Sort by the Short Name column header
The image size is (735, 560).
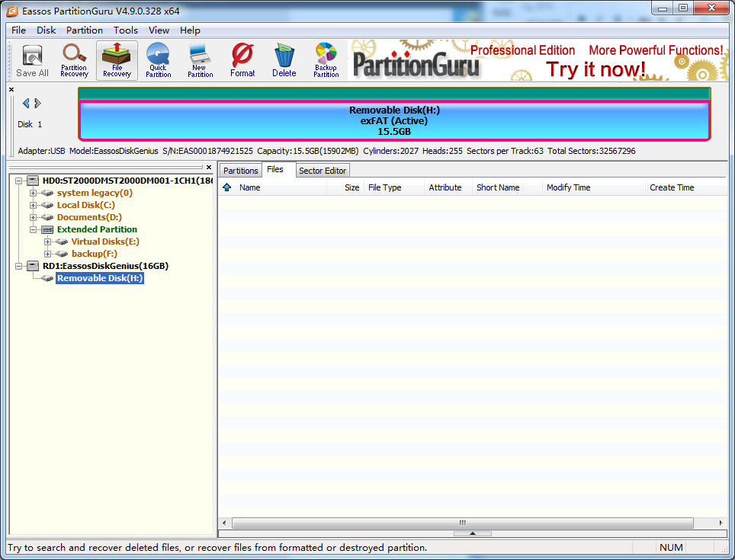pos(507,187)
